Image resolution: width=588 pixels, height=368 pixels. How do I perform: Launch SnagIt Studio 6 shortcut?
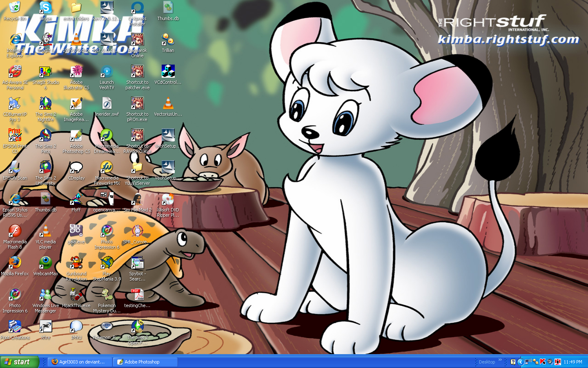(45, 77)
